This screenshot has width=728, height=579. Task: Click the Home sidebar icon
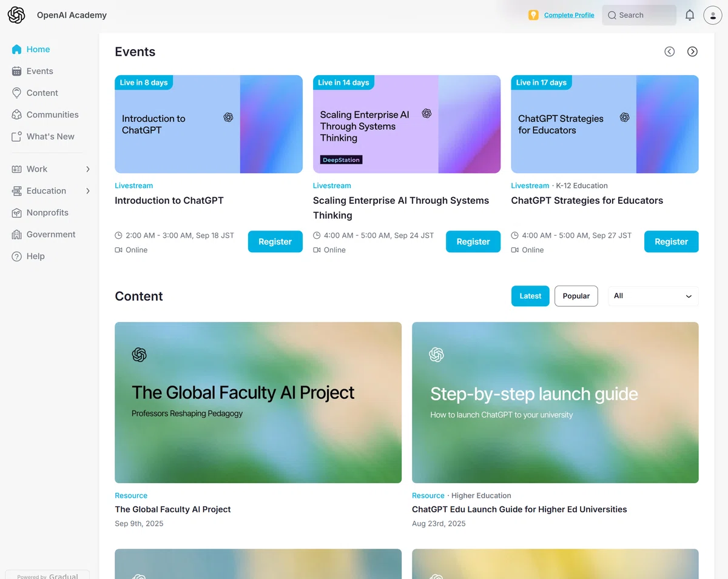16,49
